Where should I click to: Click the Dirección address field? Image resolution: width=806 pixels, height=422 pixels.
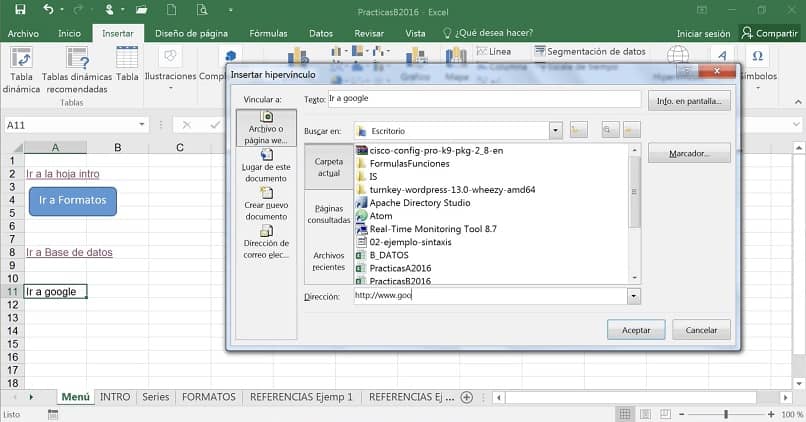click(x=490, y=296)
